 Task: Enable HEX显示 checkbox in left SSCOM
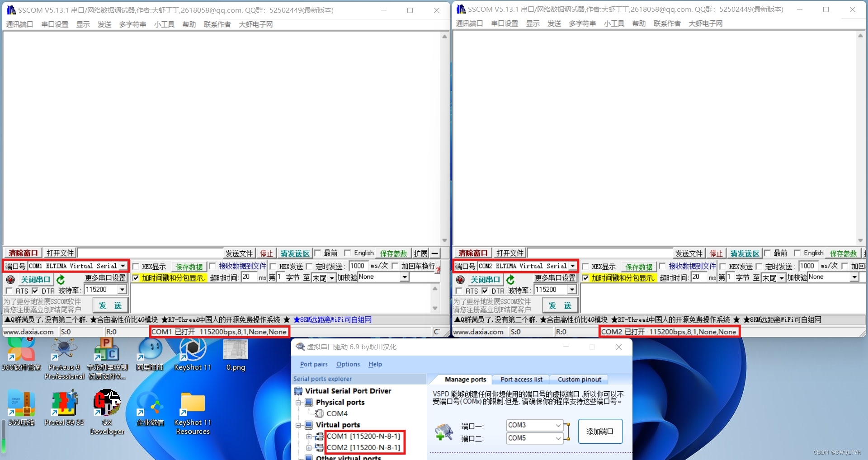coord(136,267)
